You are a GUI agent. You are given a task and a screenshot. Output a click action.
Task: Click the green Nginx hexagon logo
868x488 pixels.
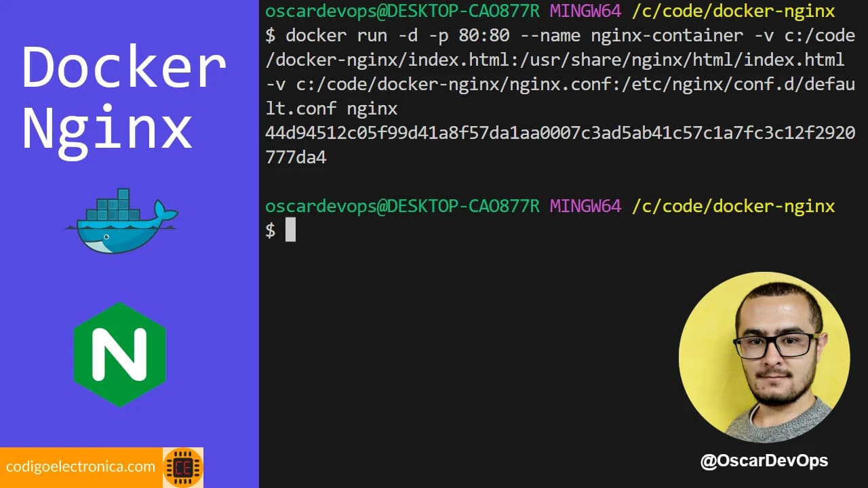click(x=119, y=354)
